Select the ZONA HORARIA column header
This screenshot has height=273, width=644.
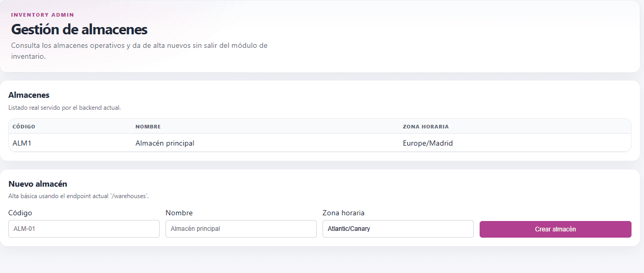[x=426, y=126]
